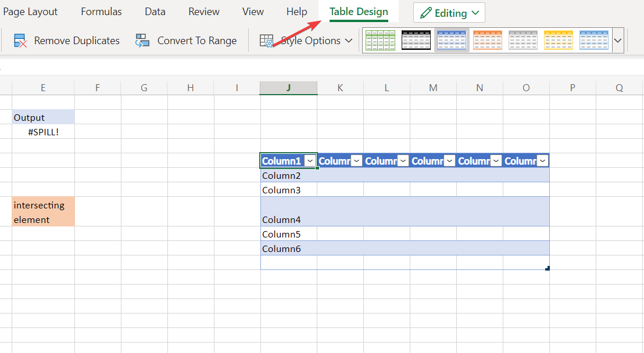Image resolution: width=644 pixels, height=353 pixels.
Task: Select the yellow table style thumbnail
Action: [x=559, y=40]
